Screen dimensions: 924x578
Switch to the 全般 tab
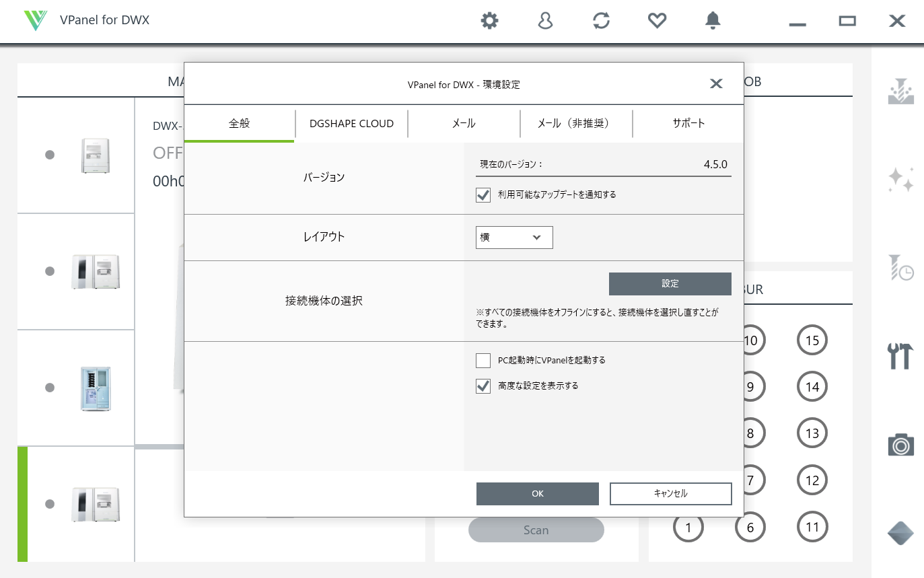239,124
